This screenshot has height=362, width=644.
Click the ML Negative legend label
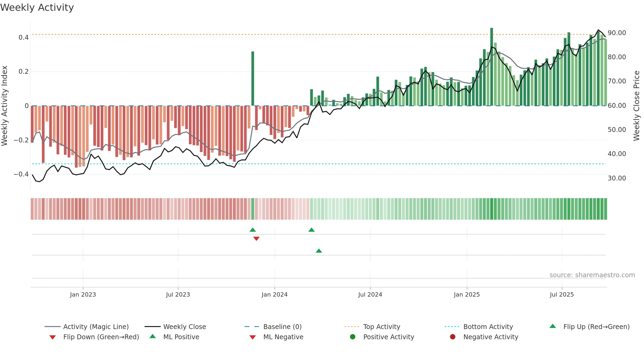pyautogui.click(x=283, y=337)
